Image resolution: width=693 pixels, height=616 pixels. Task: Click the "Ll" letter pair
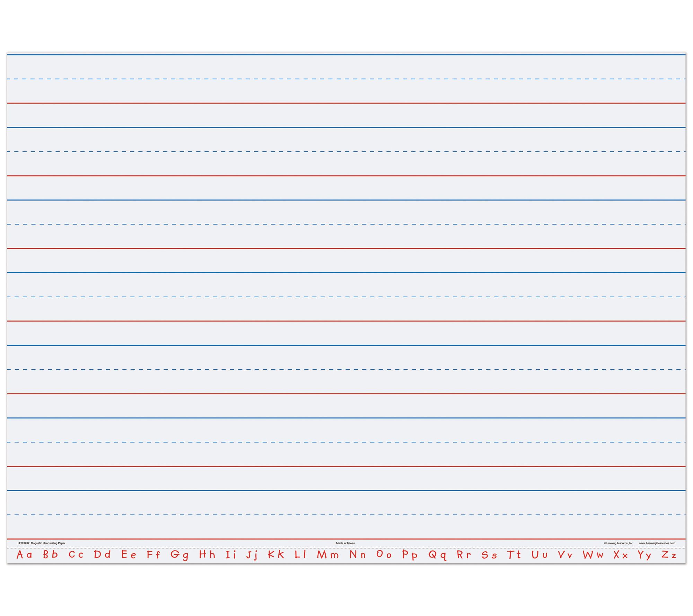pyautogui.click(x=300, y=554)
